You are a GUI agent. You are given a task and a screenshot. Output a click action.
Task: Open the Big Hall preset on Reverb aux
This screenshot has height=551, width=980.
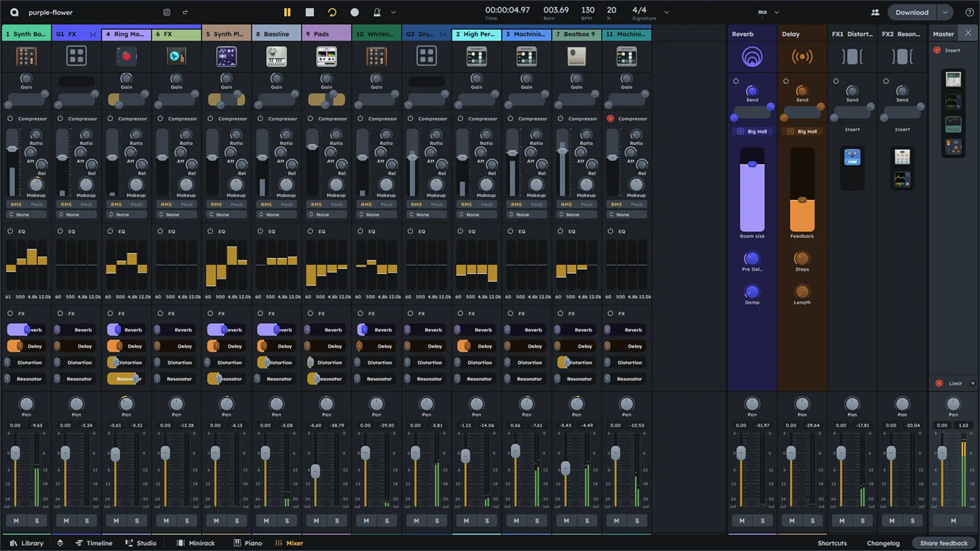tap(752, 131)
